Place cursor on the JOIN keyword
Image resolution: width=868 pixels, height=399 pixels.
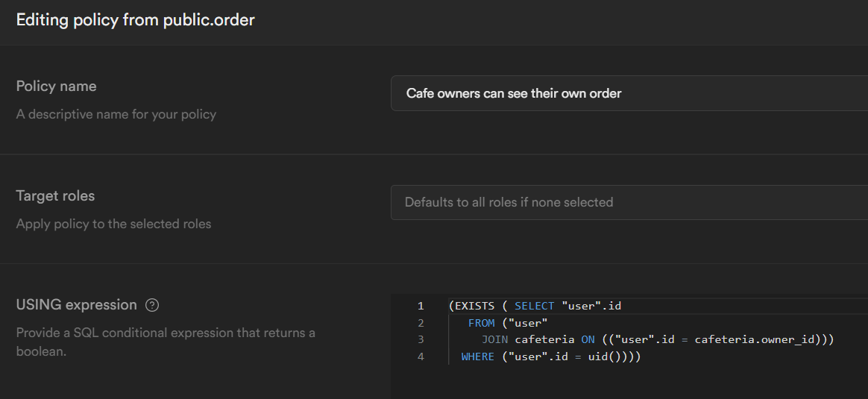pyautogui.click(x=494, y=339)
